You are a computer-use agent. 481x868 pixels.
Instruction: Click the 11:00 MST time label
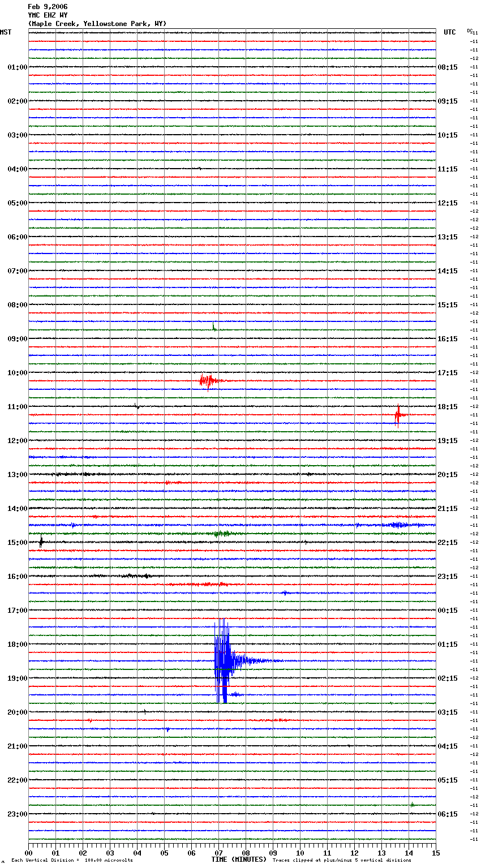(x=17, y=407)
